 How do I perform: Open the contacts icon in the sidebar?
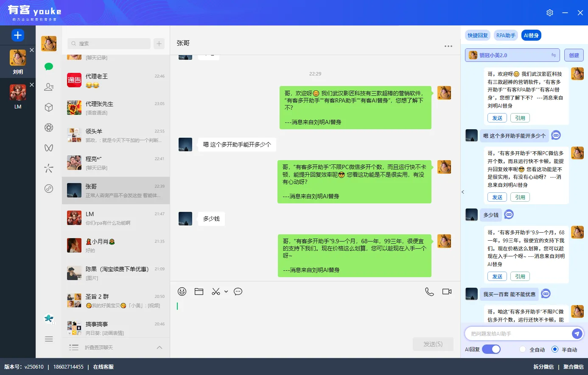click(x=48, y=87)
